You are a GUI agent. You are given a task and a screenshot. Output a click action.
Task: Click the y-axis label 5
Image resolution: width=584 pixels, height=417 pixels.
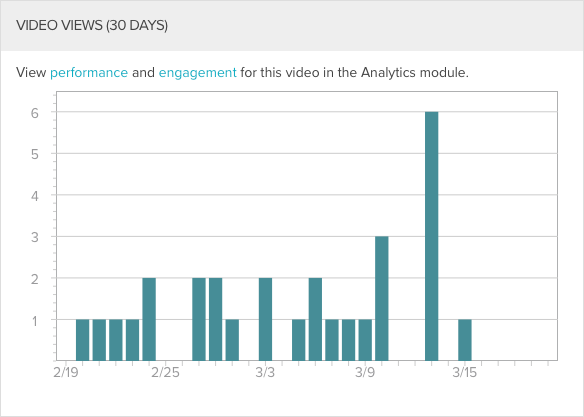click(35, 154)
